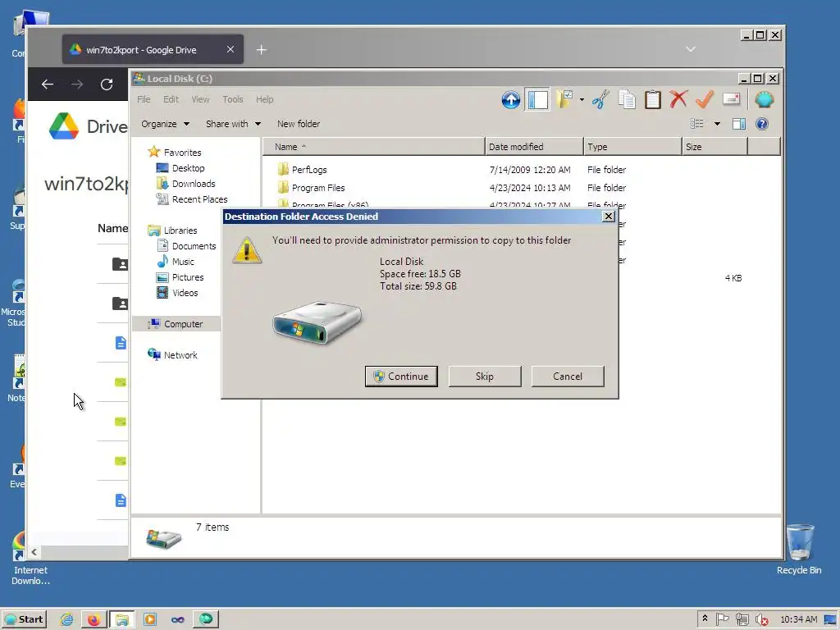
Task: Click the browser Reload icon
Action: (x=107, y=84)
